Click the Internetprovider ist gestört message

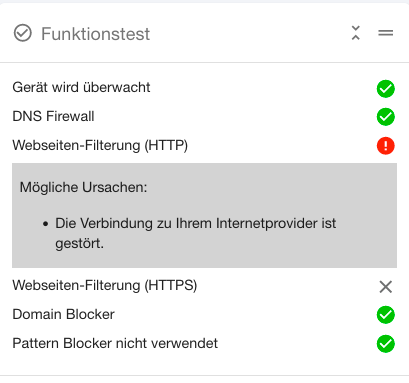(196, 233)
